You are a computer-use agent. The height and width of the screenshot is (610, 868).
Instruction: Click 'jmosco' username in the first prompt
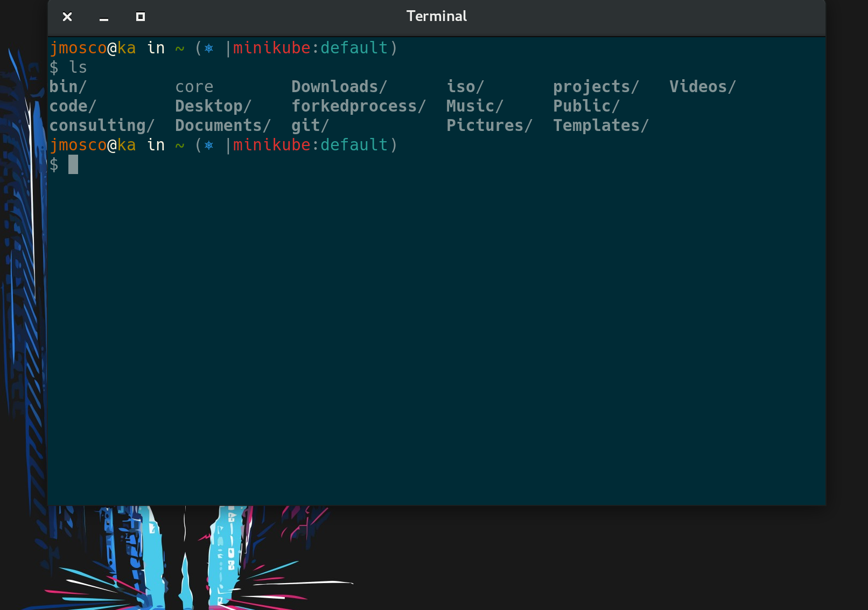click(x=79, y=48)
